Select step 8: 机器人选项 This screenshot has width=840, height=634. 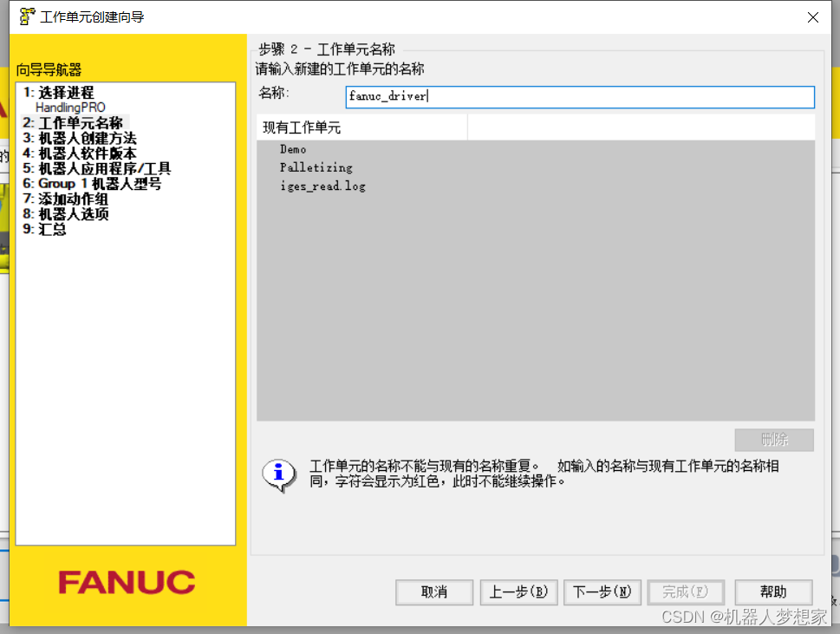click(65, 214)
